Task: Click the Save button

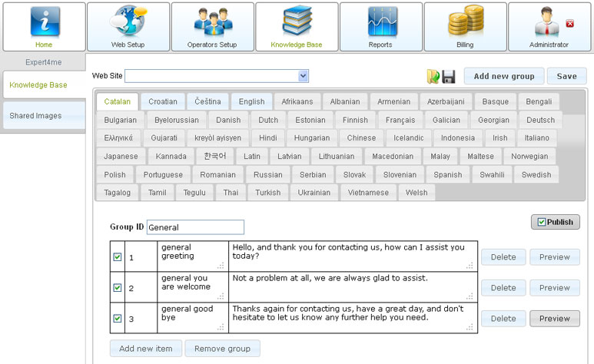Action: tap(567, 76)
